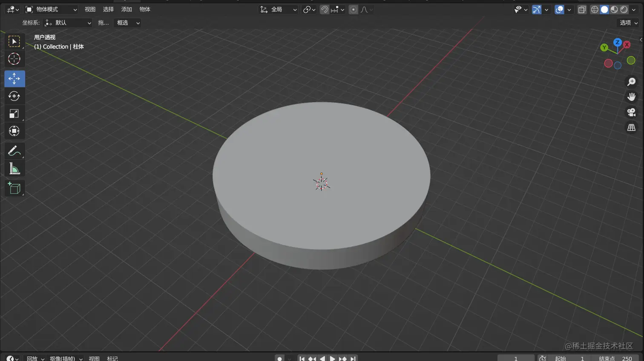
Task: Click the current frame field showing 1
Action: [x=516, y=358]
